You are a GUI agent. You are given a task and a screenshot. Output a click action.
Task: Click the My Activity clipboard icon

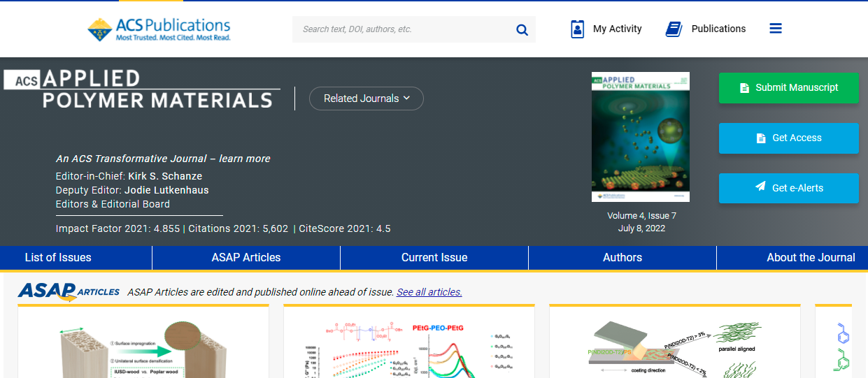[x=577, y=29]
